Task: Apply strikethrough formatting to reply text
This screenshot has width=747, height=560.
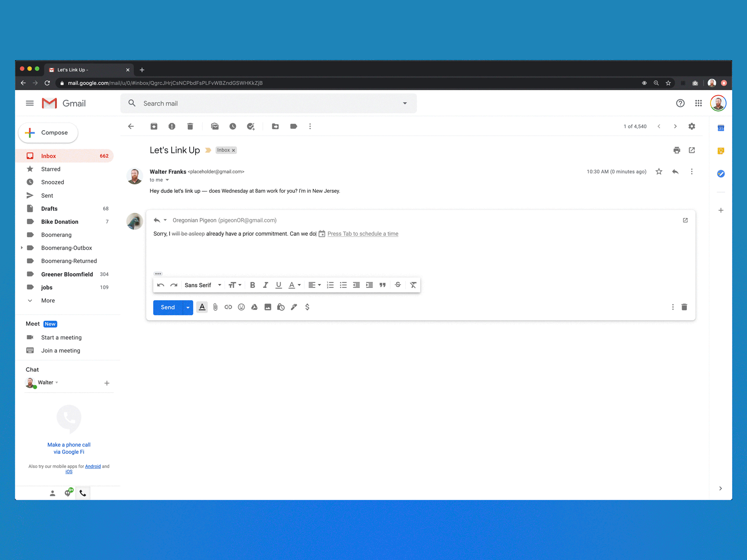Action: (397, 285)
